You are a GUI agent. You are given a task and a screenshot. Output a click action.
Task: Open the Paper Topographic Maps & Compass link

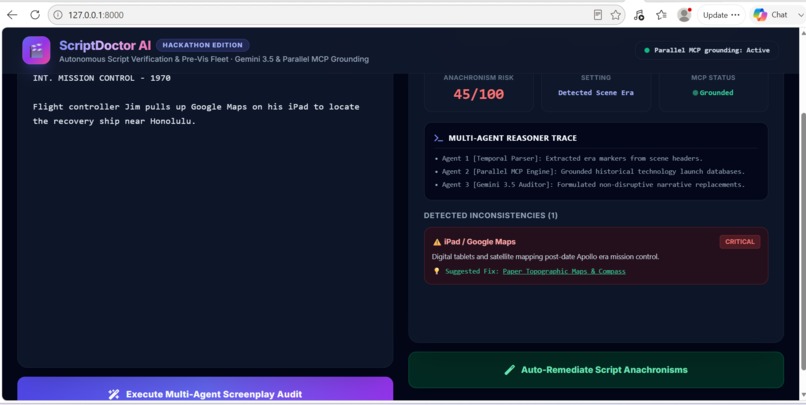[x=564, y=271]
